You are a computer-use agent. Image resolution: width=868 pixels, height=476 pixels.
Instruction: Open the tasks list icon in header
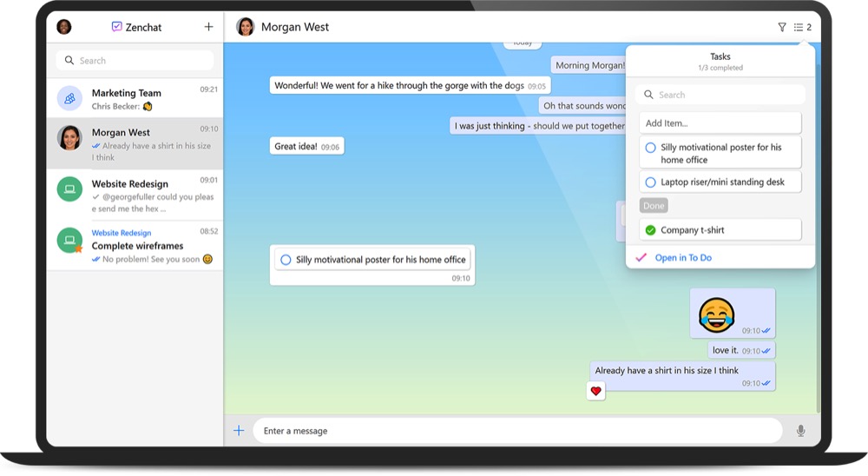coord(802,28)
